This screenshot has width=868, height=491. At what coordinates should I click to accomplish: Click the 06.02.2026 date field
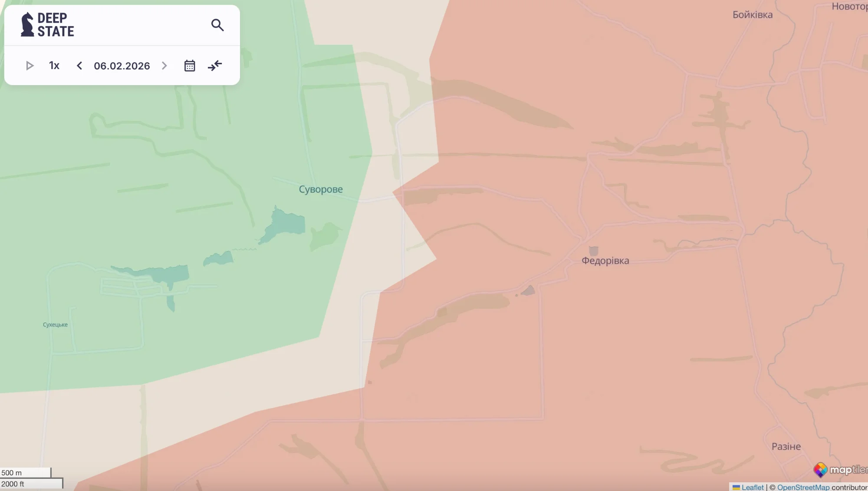(x=122, y=66)
